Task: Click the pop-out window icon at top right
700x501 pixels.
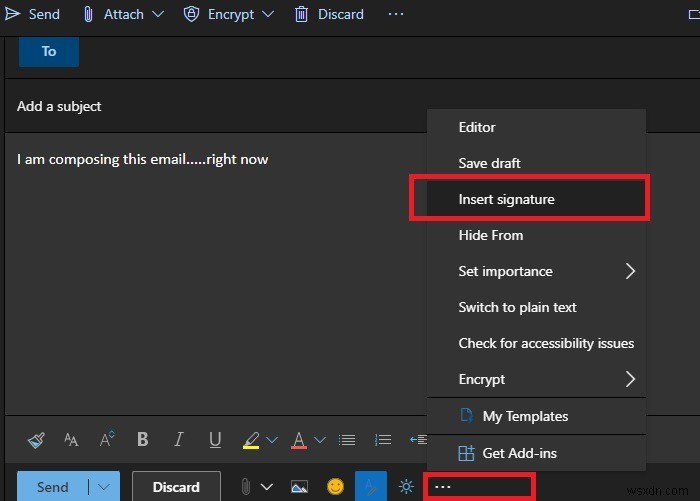Action: coord(694,15)
